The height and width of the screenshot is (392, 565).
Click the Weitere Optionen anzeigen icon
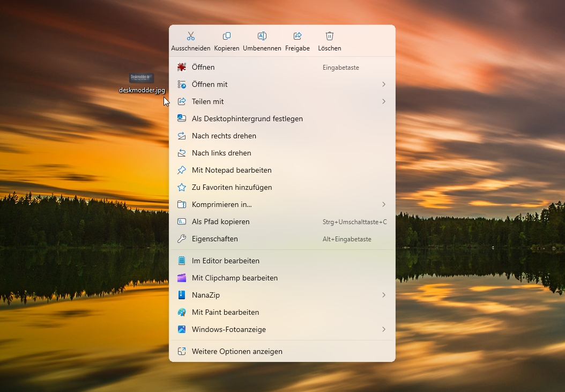(182, 351)
